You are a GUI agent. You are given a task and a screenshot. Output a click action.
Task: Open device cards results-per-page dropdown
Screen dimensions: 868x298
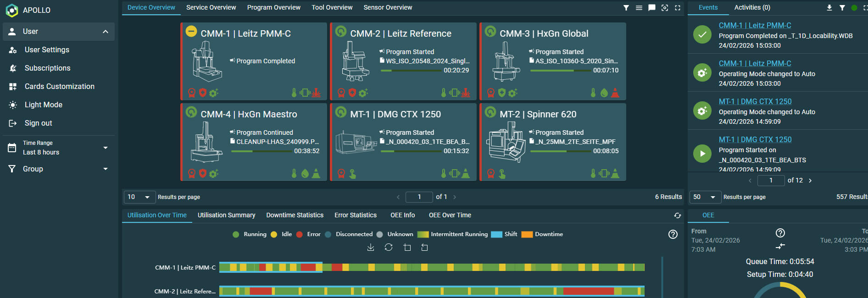(x=139, y=197)
